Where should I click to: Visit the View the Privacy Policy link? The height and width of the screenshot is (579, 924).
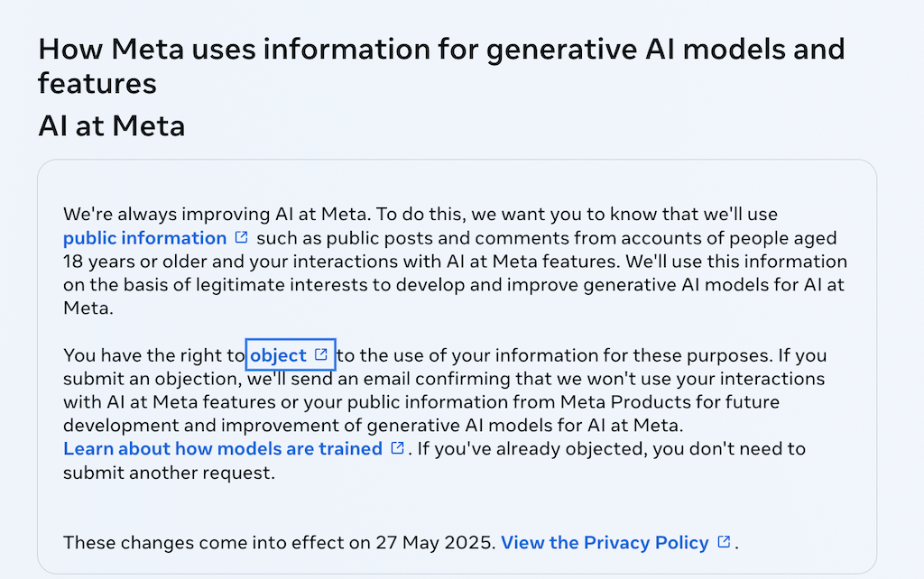click(605, 543)
